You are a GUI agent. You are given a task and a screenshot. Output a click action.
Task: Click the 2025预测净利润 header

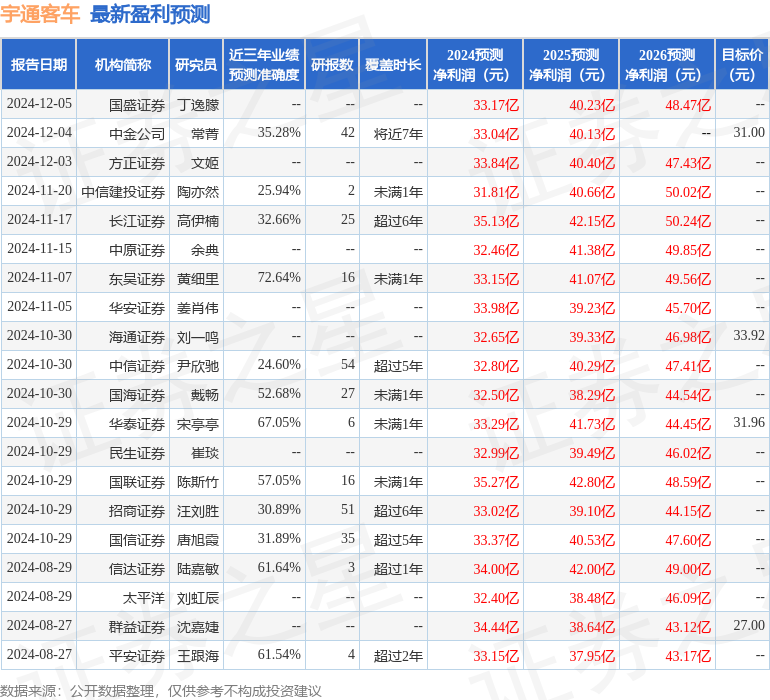[571, 64]
